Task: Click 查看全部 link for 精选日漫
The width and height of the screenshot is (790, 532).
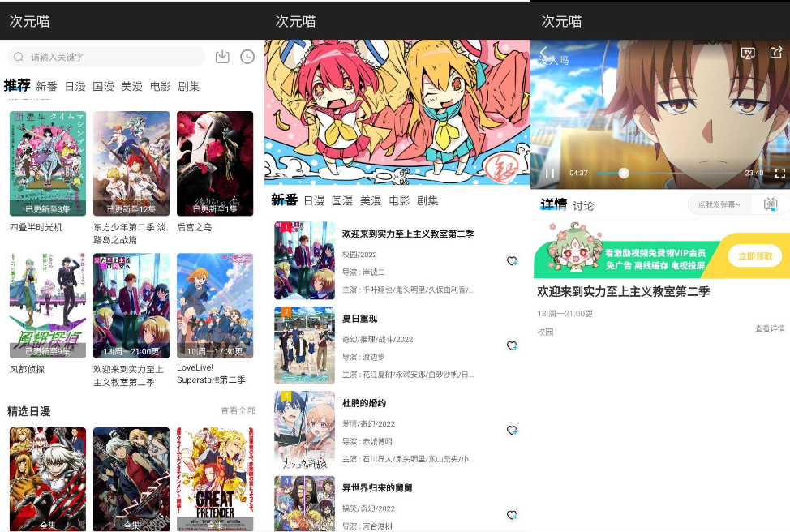Action: point(238,411)
